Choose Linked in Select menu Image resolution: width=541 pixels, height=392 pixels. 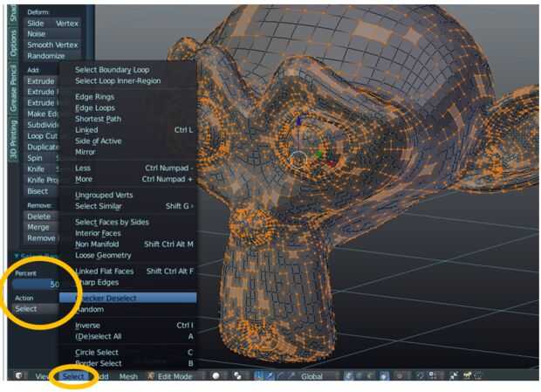click(127, 130)
